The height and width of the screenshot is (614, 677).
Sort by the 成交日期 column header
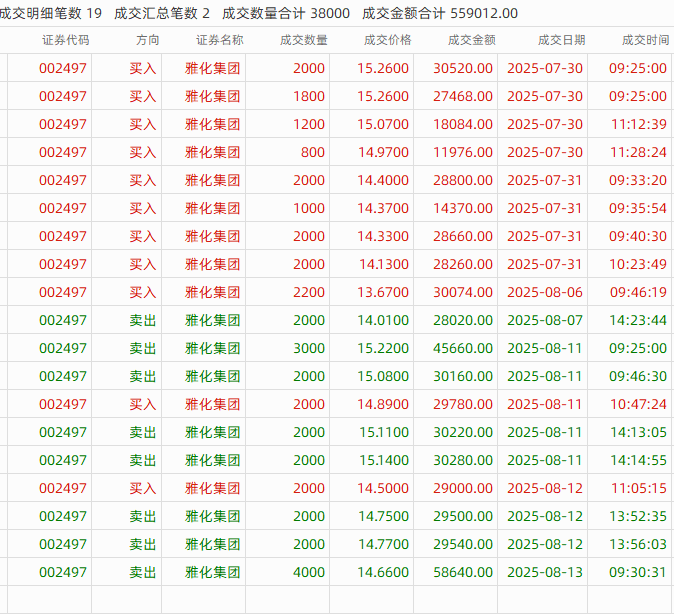click(561, 40)
